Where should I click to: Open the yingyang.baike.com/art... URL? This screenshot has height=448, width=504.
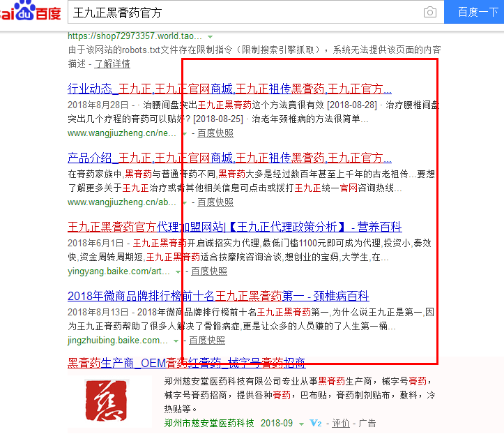pos(119,271)
